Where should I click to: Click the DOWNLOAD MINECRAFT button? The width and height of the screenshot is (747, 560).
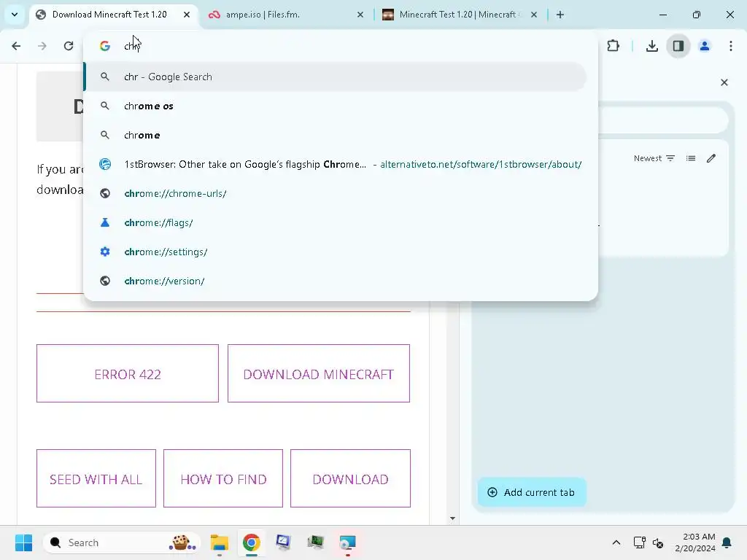pos(319,374)
